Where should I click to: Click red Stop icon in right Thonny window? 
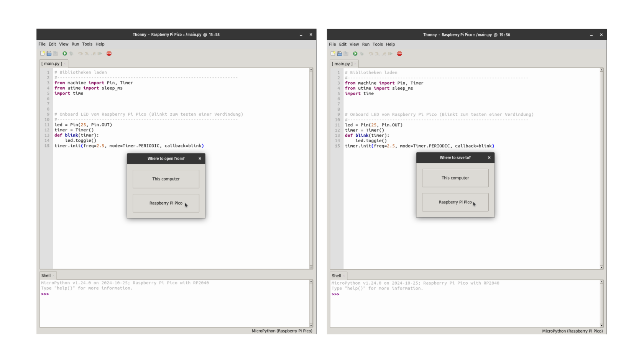[x=400, y=54]
